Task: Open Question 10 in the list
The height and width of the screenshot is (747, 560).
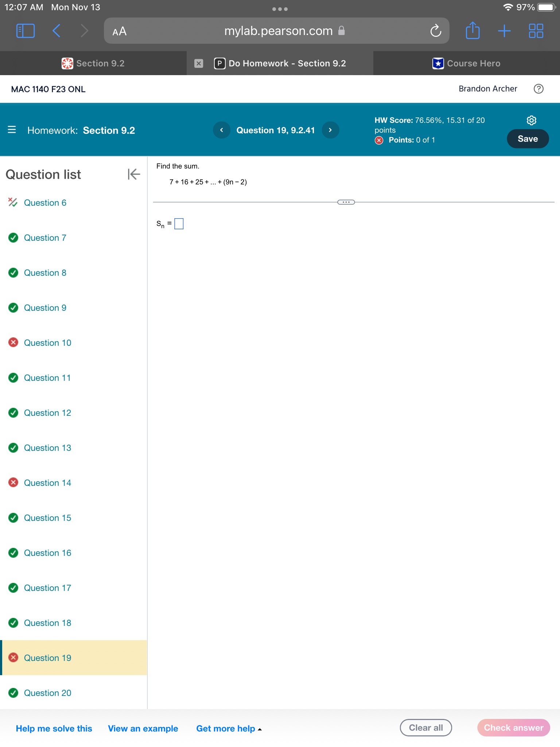Action: [48, 343]
